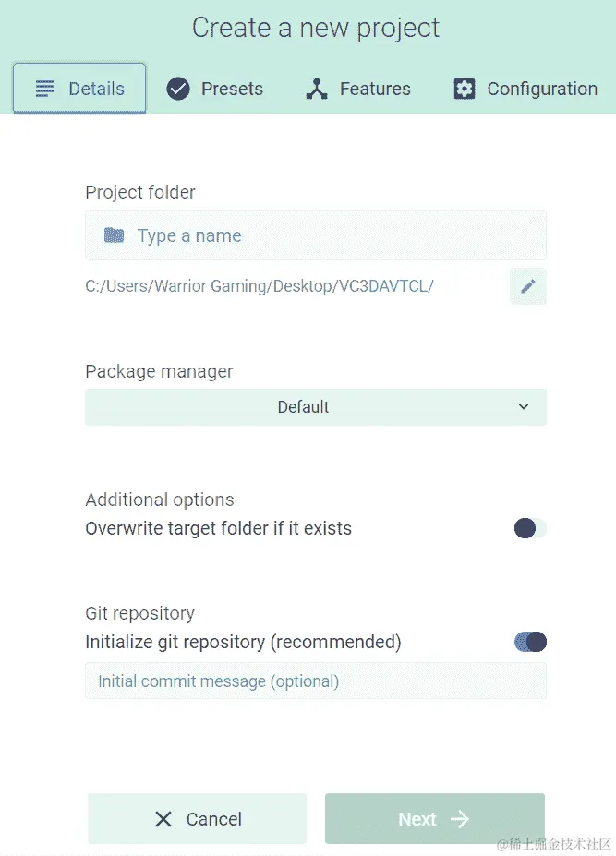Screen dimensions: 616x856
Task: Go to the Configuration tab
Action: pos(525,89)
